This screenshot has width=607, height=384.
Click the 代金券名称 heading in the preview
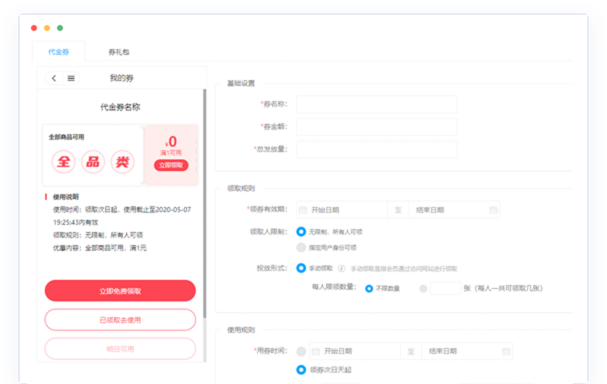120,107
